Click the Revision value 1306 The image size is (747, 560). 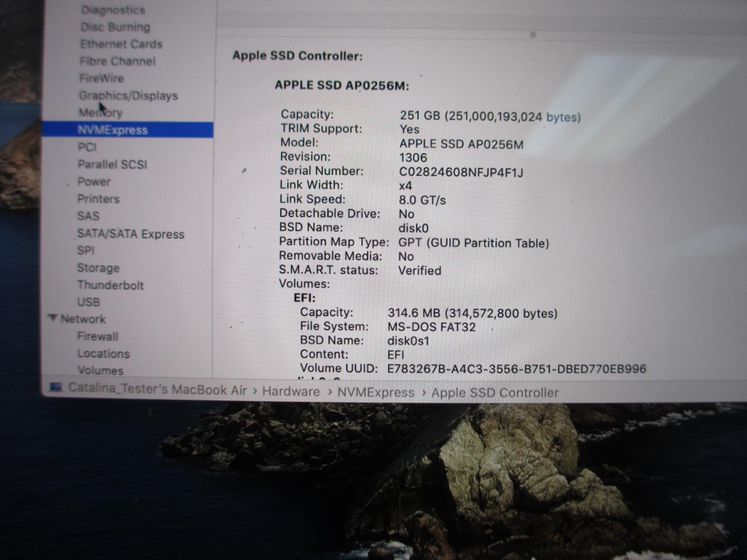pos(413,157)
